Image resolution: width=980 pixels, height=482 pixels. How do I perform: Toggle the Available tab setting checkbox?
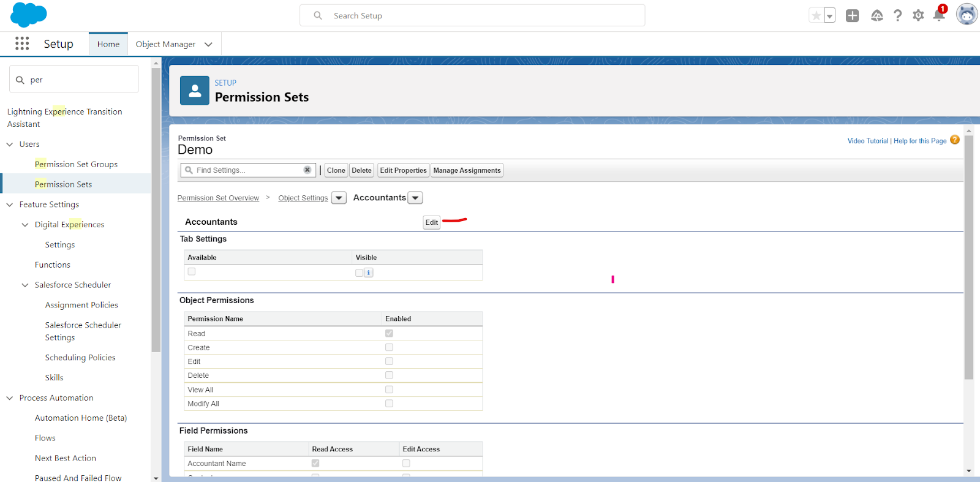pyautogui.click(x=192, y=271)
